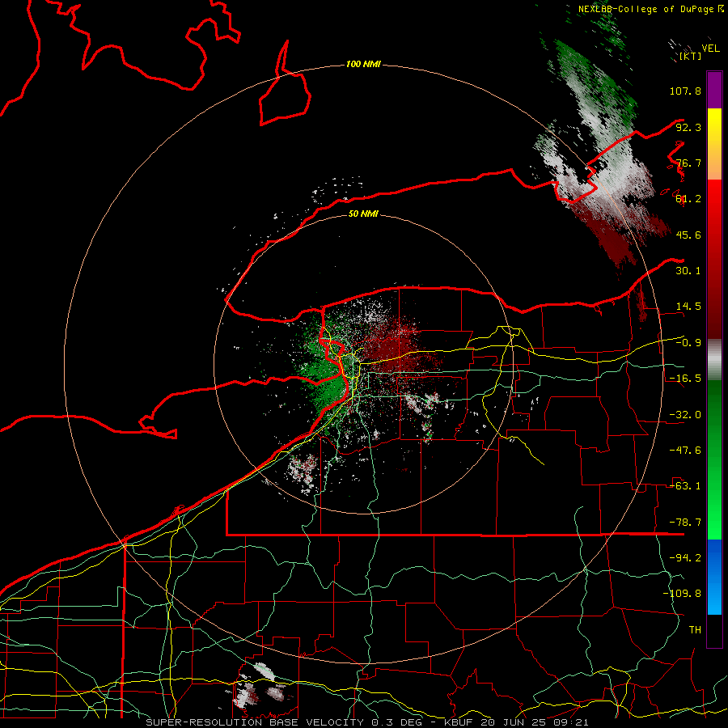Pick the blue segment of the color bar
Screen dimensions: 728x728
click(x=714, y=577)
